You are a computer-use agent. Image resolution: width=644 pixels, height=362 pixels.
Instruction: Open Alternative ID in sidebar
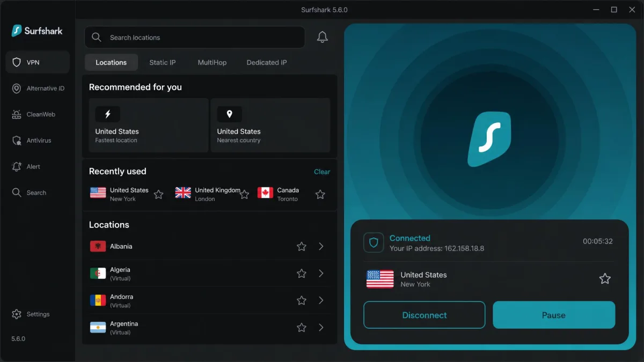click(38, 88)
